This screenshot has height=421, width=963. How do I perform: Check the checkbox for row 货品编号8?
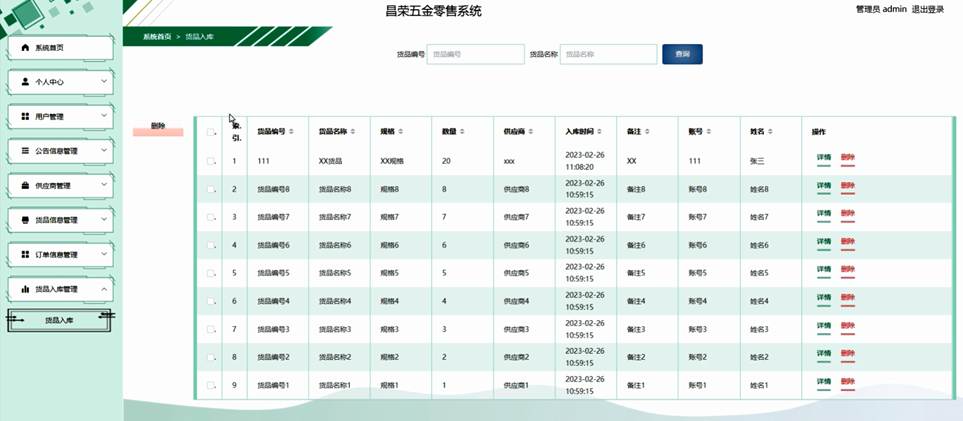point(211,189)
